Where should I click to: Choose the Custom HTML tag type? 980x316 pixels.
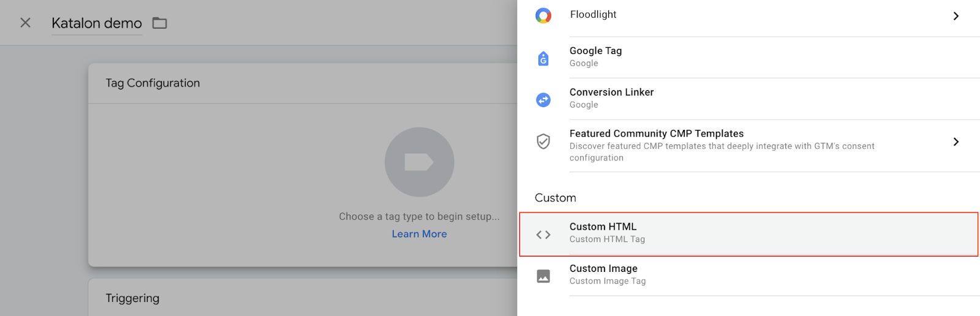tap(748, 234)
